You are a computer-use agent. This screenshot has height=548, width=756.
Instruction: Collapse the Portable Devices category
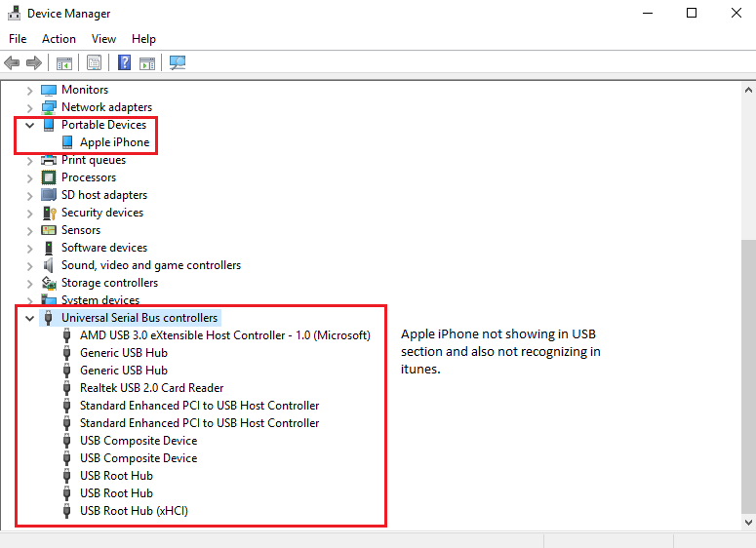(x=29, y=125)
